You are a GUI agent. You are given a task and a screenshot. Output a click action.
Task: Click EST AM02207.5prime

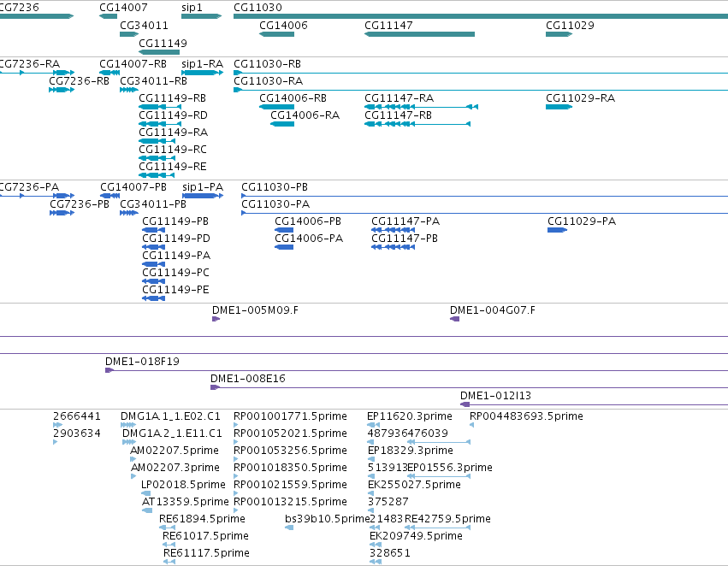[133, 459]
